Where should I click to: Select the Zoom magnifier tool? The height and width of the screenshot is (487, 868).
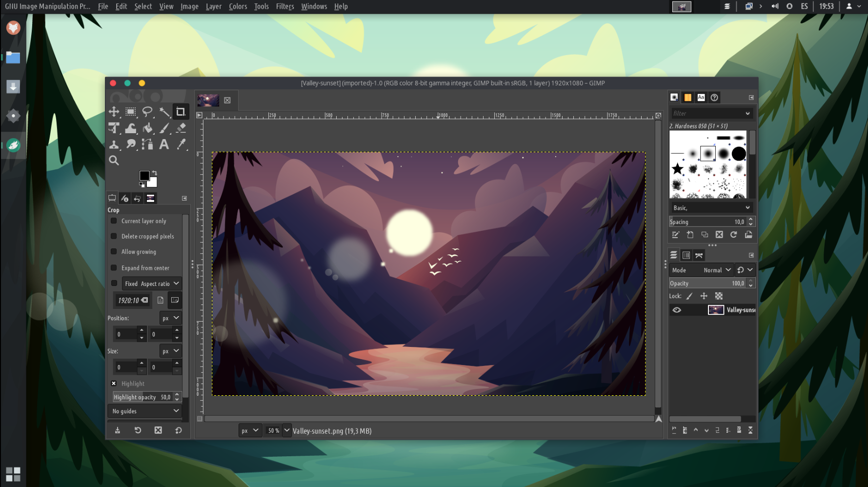click(114, 160)
